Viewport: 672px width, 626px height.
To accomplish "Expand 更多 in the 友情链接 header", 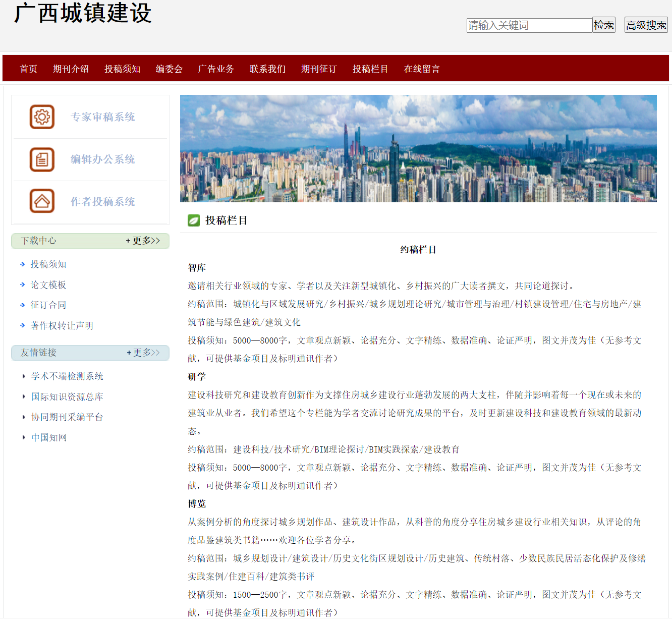I will (x=143, y=353).
